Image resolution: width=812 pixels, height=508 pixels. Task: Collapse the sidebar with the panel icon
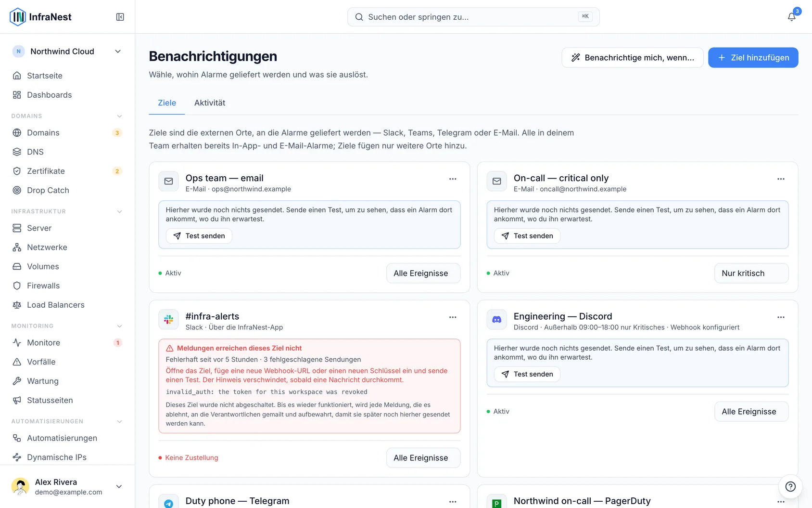[x=120, y=17]
